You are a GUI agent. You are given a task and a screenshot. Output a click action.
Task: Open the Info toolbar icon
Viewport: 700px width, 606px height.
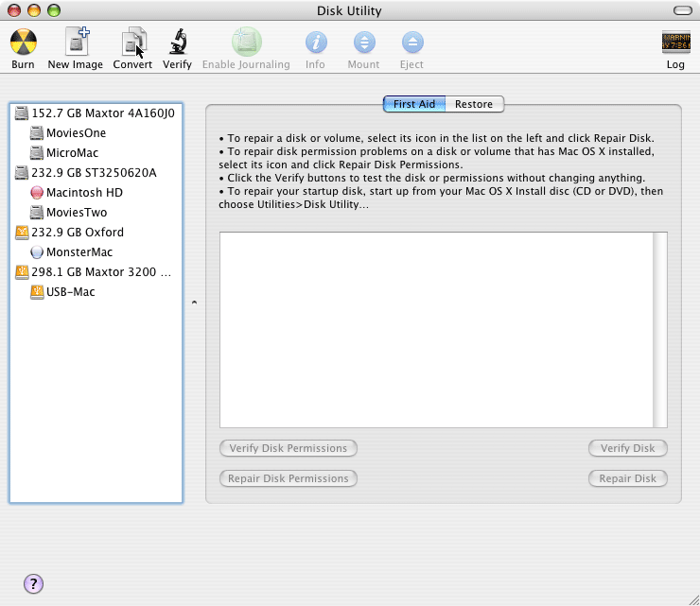pos(316,43)
